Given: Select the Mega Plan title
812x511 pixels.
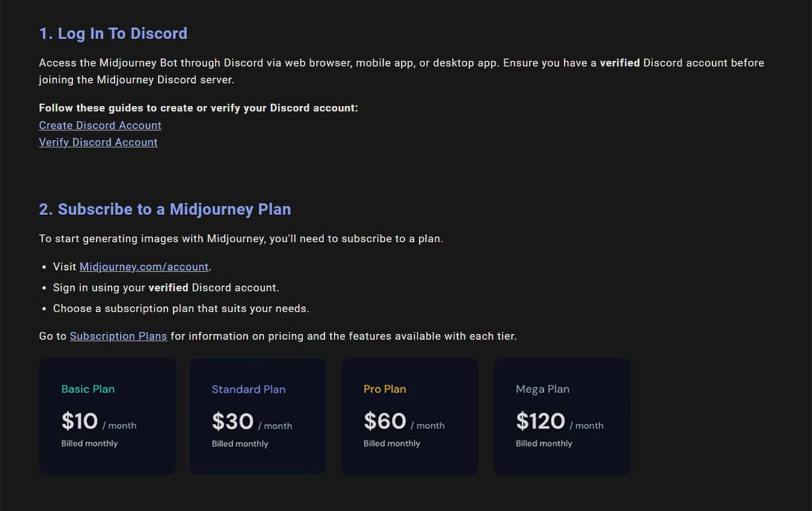Looking at the screenshot, I should point(542,389).
